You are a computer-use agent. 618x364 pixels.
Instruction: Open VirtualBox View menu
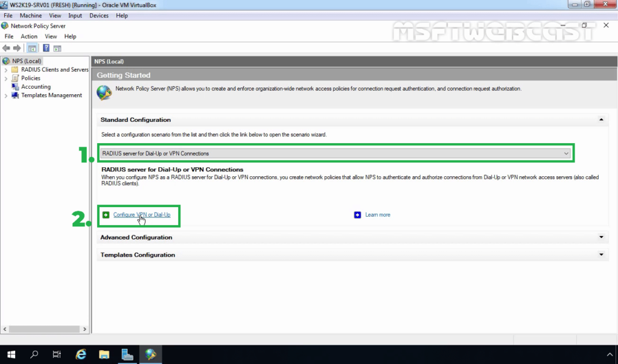pos(55,15)
